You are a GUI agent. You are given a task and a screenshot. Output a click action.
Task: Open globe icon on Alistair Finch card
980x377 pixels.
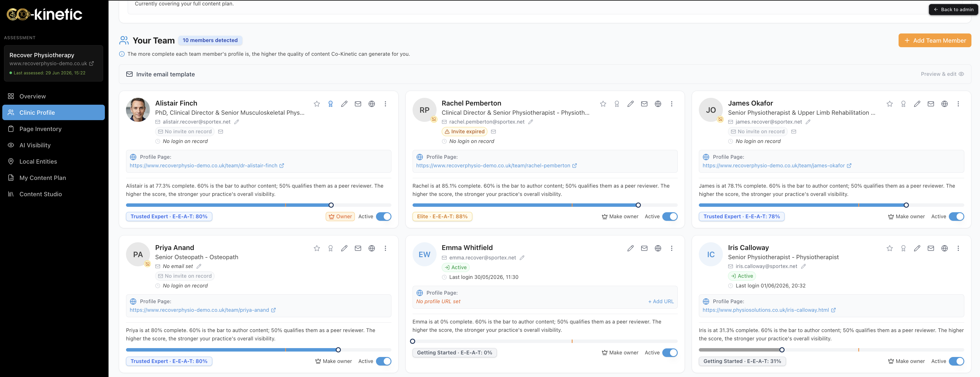pos(371,104)
